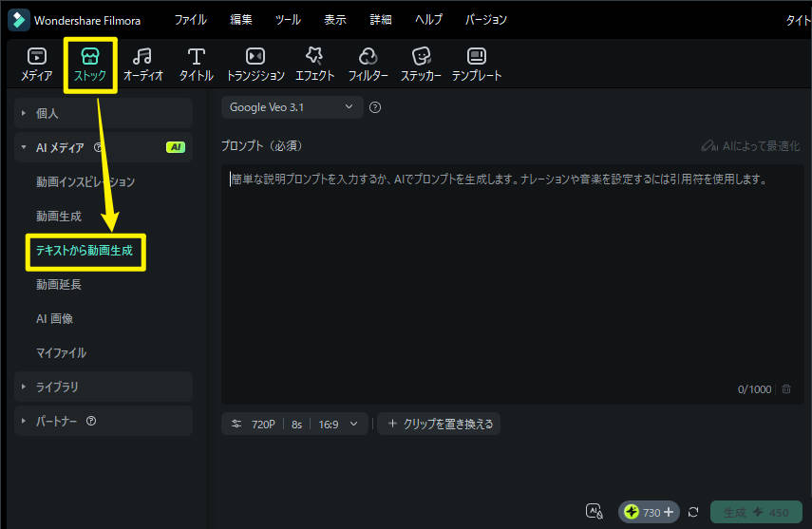Expand the パートナー section
The width and height of the screenshot is (812, 529).
[104, 421]
